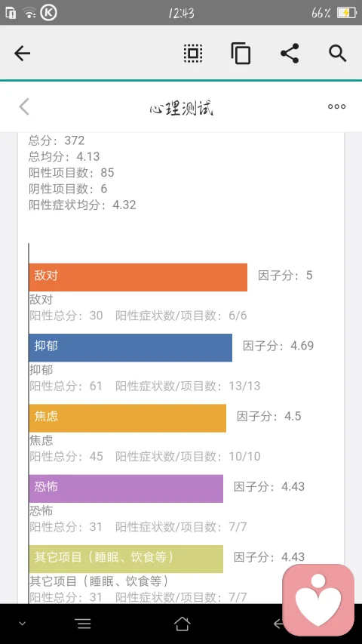This screenshot has height=644, width=362.
Task: Tap the purple 恐怖 bar
Action: [x=126, y=488]
